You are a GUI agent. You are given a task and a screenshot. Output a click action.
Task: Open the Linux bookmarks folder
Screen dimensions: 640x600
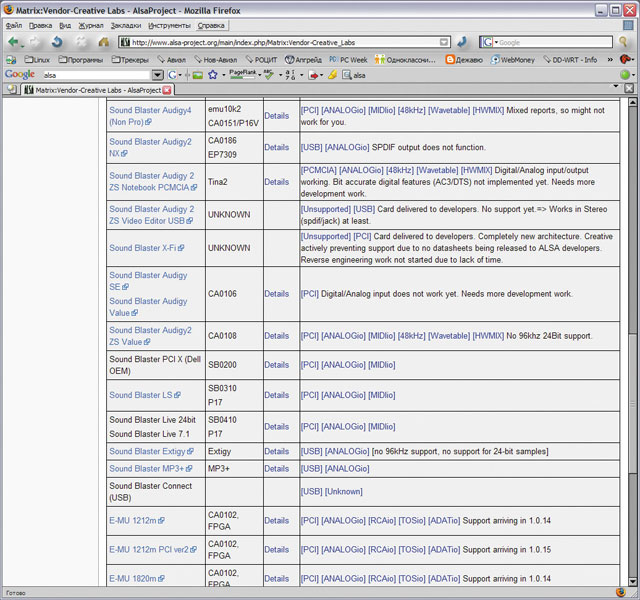tap(37, 60)
